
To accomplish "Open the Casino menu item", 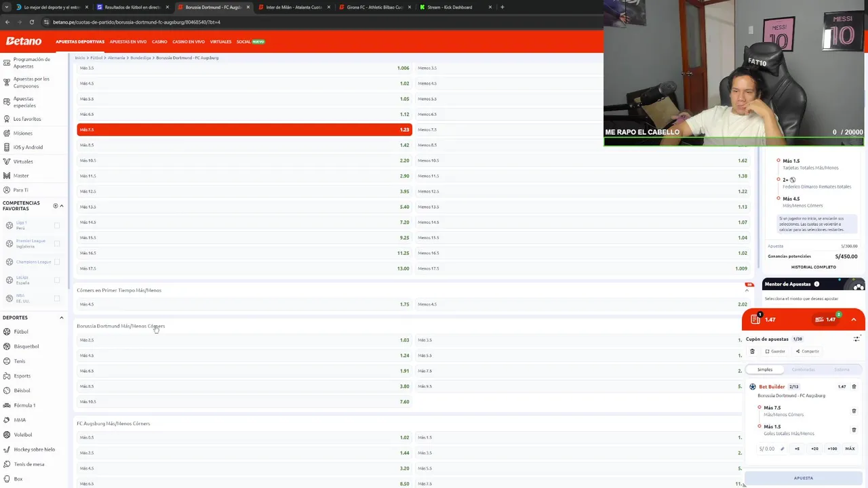I will (159, 41).
